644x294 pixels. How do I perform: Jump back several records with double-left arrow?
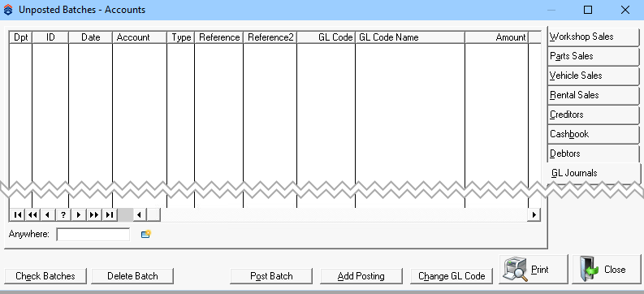(x=32, y=214)
